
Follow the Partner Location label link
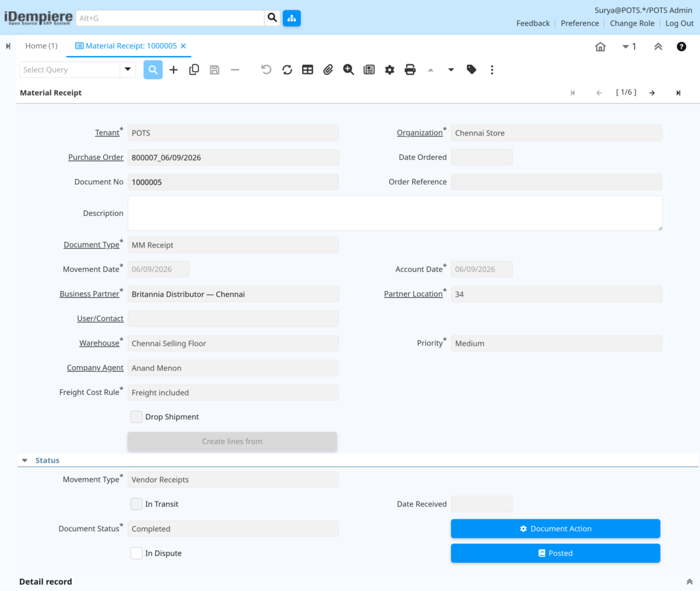pos(413,294)
